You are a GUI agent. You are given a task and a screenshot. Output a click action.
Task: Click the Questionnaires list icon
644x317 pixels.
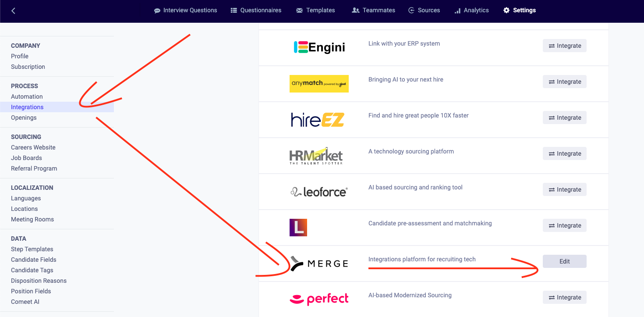pos(234,11)
